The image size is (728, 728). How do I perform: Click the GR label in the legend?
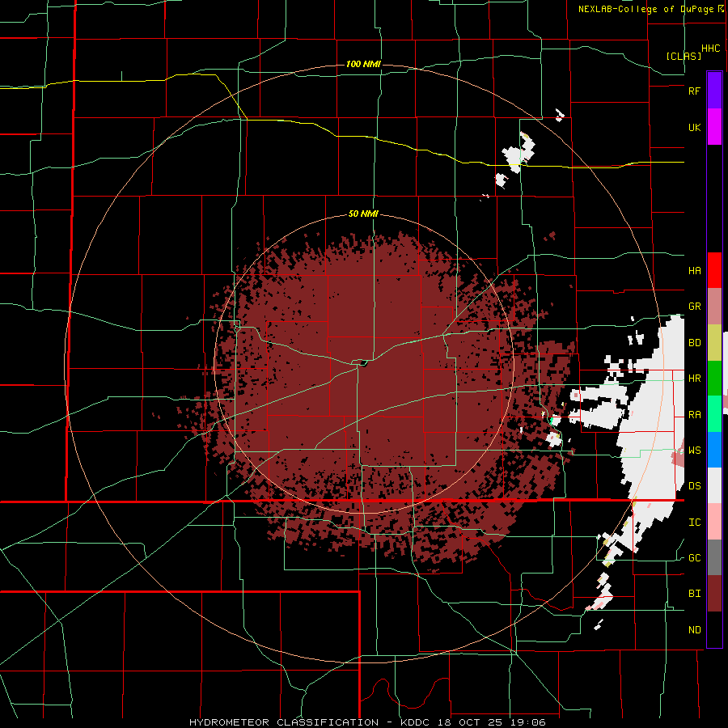tap(694, 307)
